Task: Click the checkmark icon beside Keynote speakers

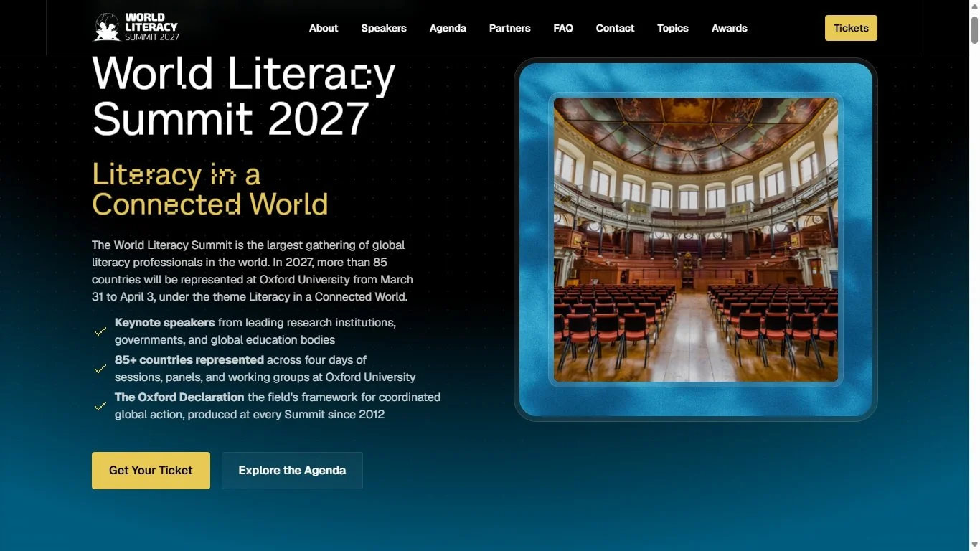Action: [x=100, y=331]
